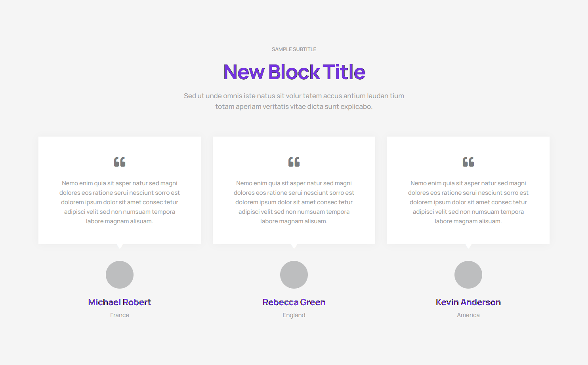Click the testimonial text in middle card
The height and width of the screenshot is (365, 588).
pyautogui.click(x=294, y=202)
